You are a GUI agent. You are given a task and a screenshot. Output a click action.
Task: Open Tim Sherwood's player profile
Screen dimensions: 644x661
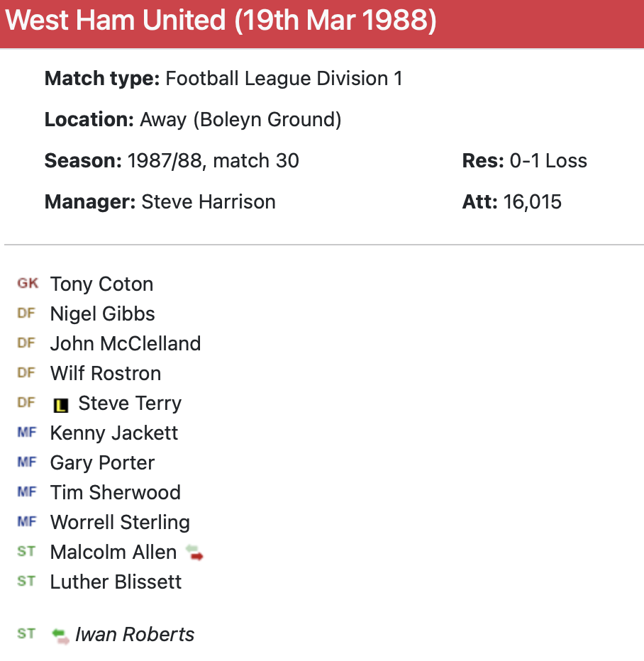pyautogui.click(x=115, y=493)
